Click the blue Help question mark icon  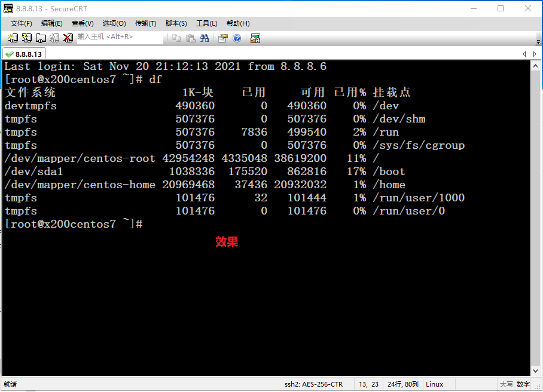tap(237, 38)
